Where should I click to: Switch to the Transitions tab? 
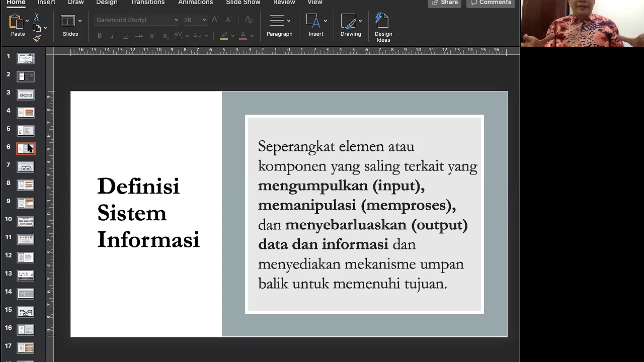coord(147,3)
